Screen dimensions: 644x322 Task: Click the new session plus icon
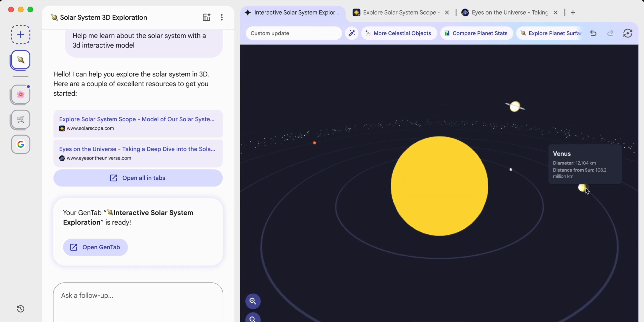tap(21, 35)
